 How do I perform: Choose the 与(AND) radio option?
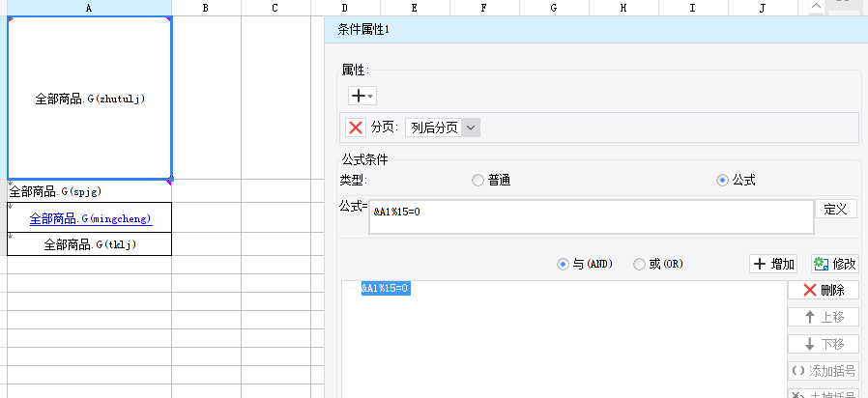click(x=563, y=265)
